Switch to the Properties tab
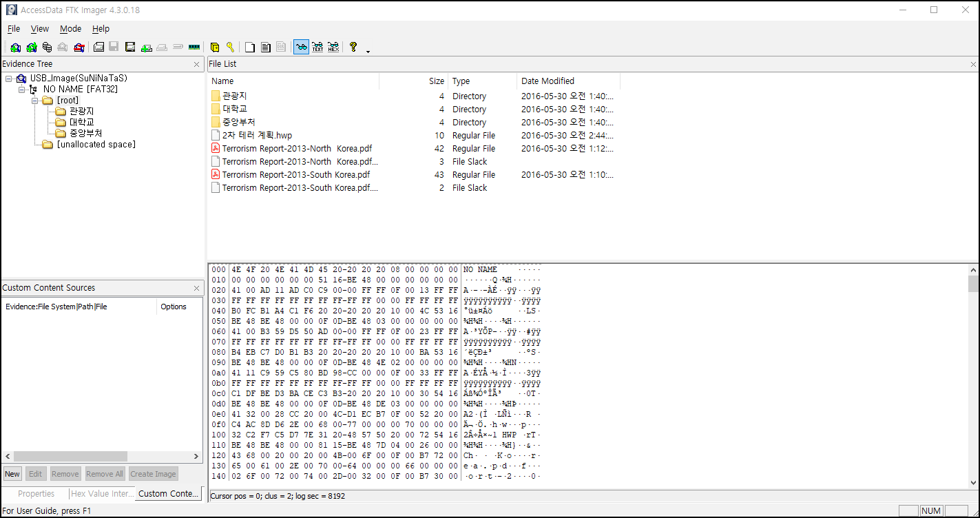Viewport: 980px width, 518px height. coord(36,494)
